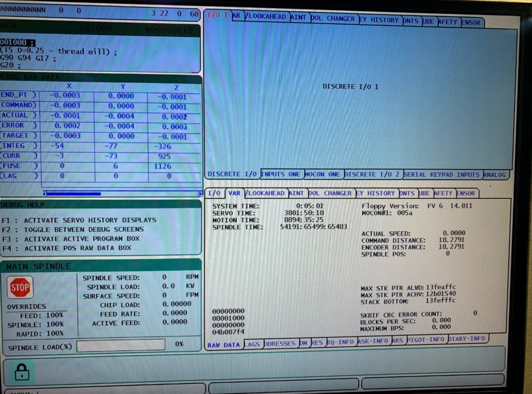This screenshot has width=532, height=394.
Task: Open the ADDRESSES bottom tab
Action: pyautogui.click(x=280, y=343)
